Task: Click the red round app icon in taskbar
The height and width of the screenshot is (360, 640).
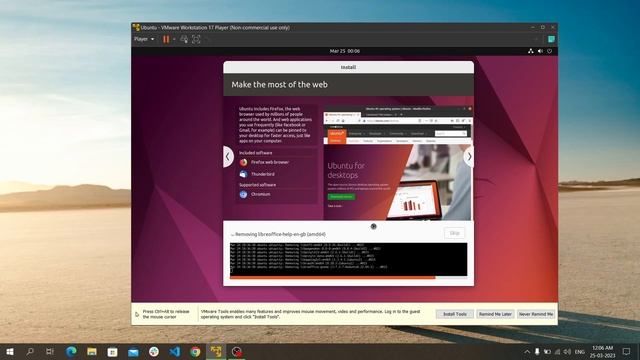Action: tap(237, 351)
